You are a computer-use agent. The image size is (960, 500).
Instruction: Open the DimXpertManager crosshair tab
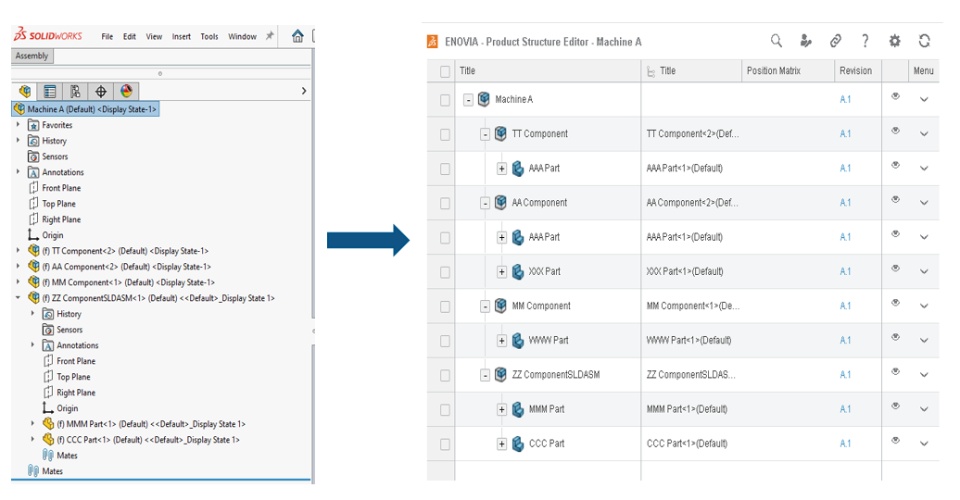[101, 91]
